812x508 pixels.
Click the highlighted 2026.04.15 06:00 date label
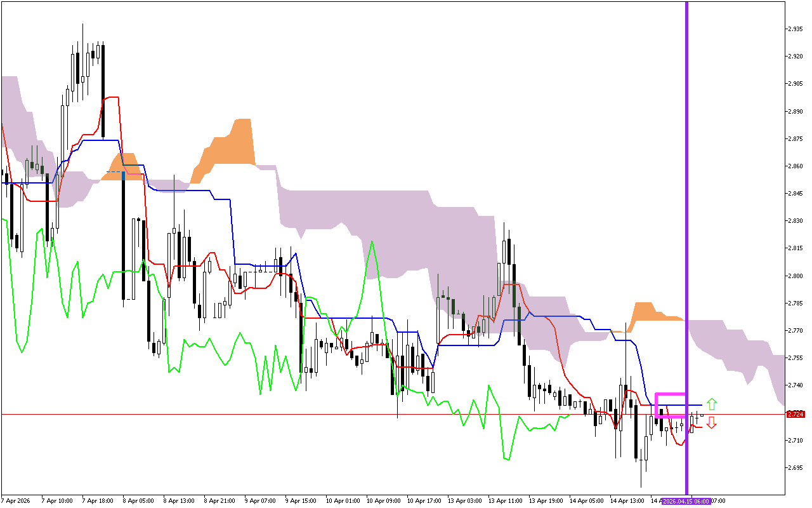coord(686,501)
